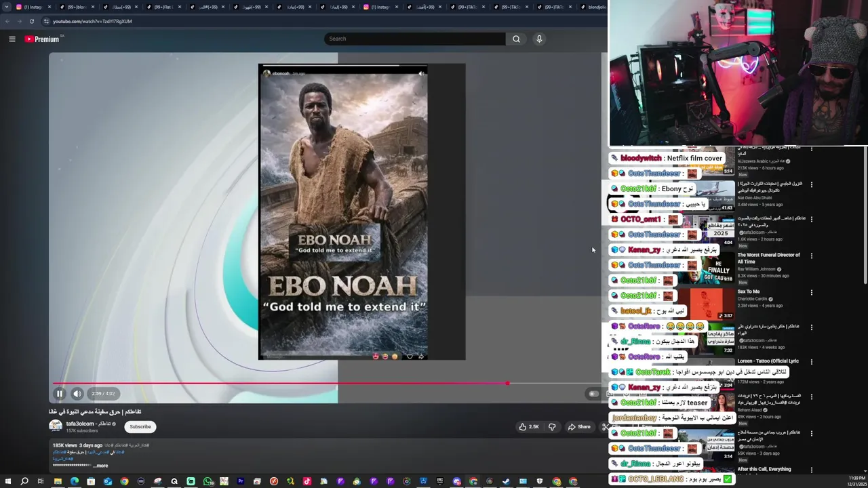Click the YouTube search magnifier button
Image resolution: width=868 pixels, height=488 pixels.
(x=516, y=39)
